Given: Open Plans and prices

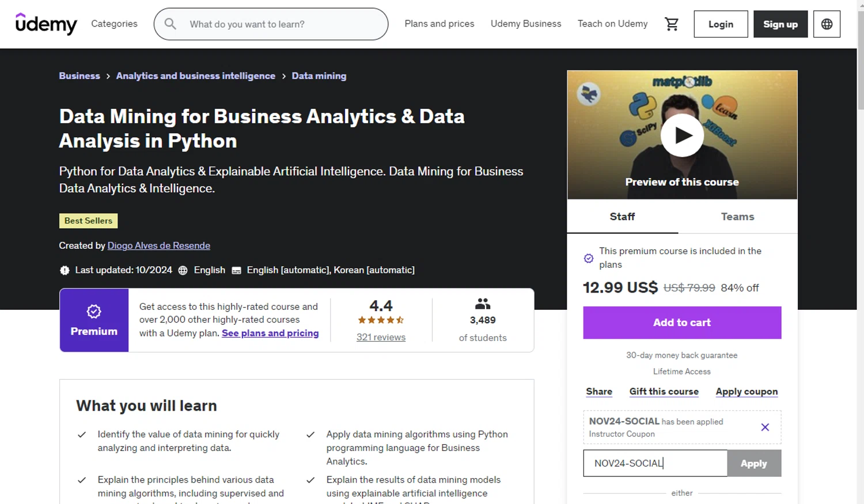Looking at the screenshot, I should [439, 24].
